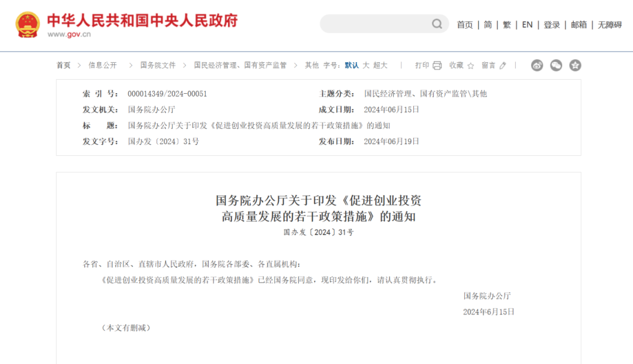Set font size to 默认
The image size is (633, 364).
click(352, 66)
